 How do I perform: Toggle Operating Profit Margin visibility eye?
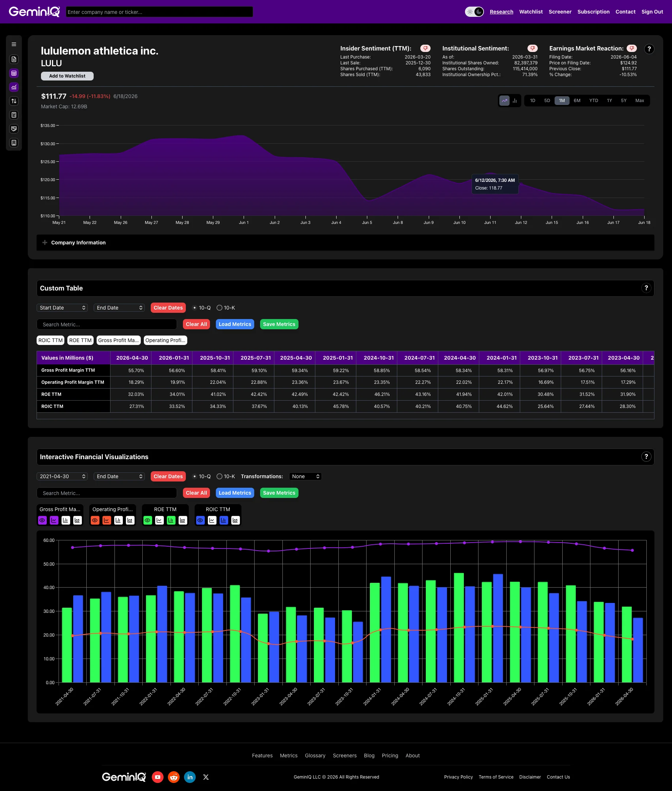click(x=95, y=520)
